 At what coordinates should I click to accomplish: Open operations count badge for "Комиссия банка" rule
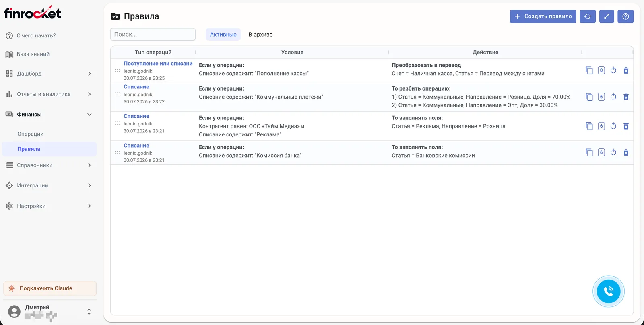click(601, 152)
